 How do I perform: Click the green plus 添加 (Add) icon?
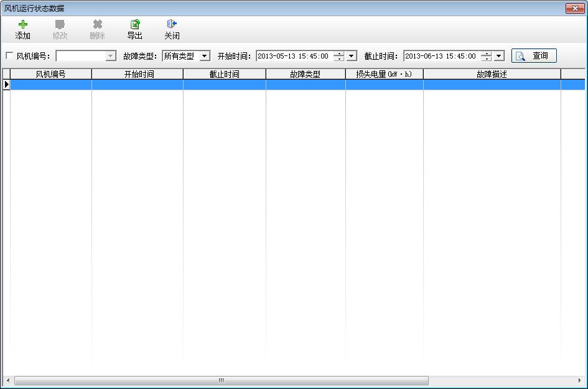(x=23, y=24)
